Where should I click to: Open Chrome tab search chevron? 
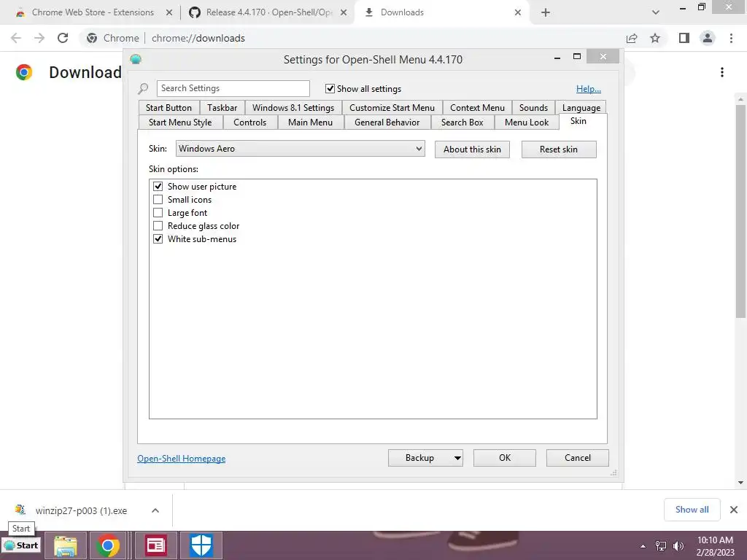(656, 12)
